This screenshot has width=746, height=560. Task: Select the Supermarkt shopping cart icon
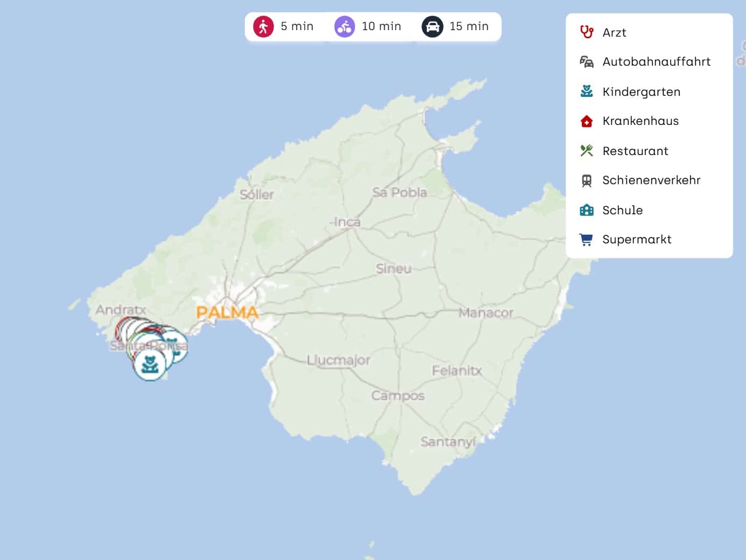click(586, 240)
